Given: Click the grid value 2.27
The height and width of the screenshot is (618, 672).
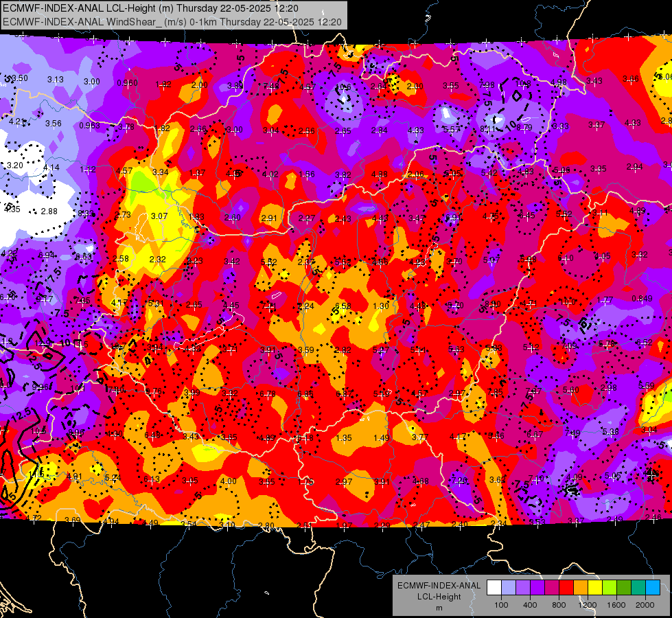Looking at the screenshot, I should (x=306, y=218).
